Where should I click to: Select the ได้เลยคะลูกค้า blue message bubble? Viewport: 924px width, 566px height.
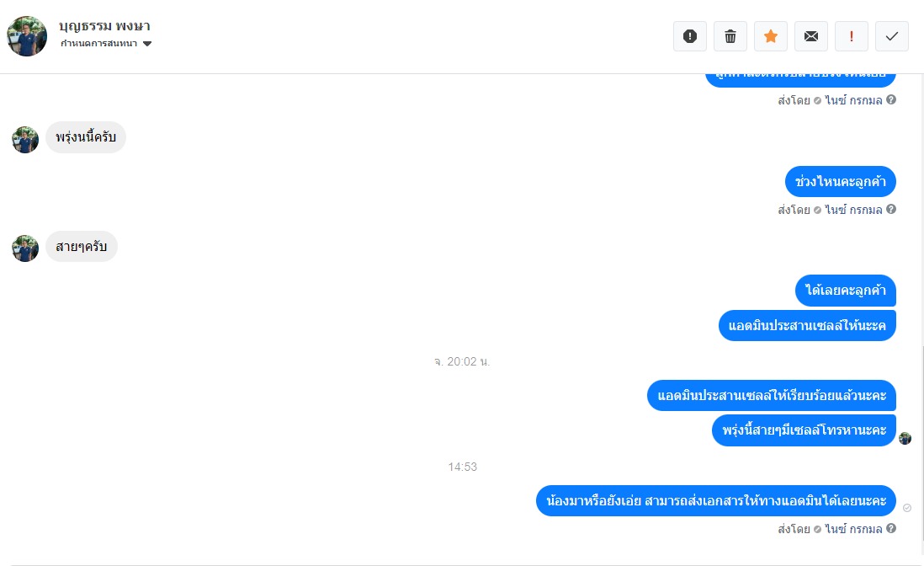pos(846,290)
